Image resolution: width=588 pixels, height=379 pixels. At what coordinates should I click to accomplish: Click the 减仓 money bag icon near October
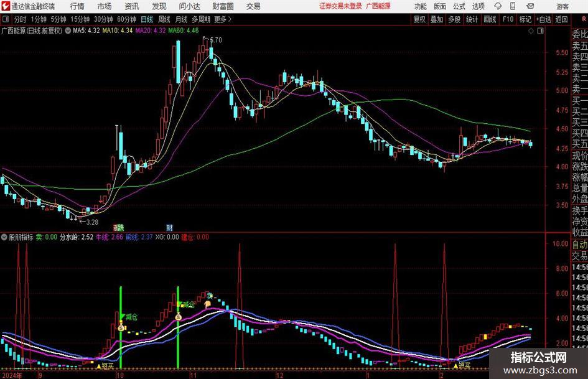121,327
